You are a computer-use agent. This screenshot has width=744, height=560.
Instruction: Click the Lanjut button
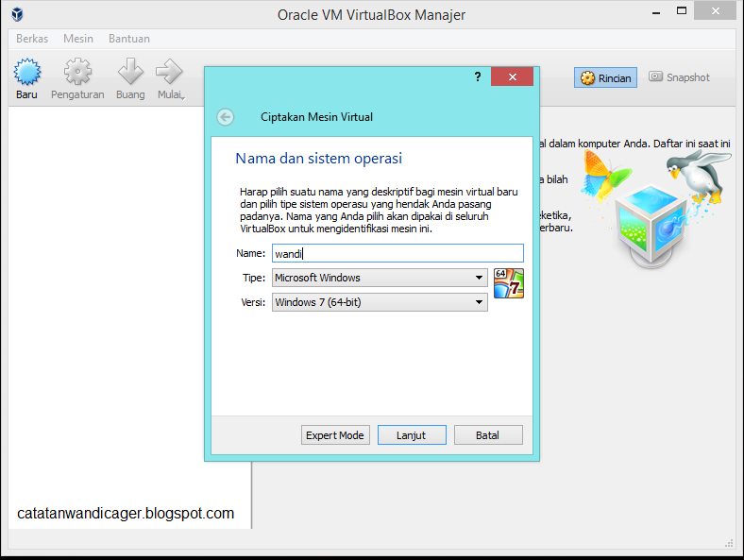tap(412, 435)
